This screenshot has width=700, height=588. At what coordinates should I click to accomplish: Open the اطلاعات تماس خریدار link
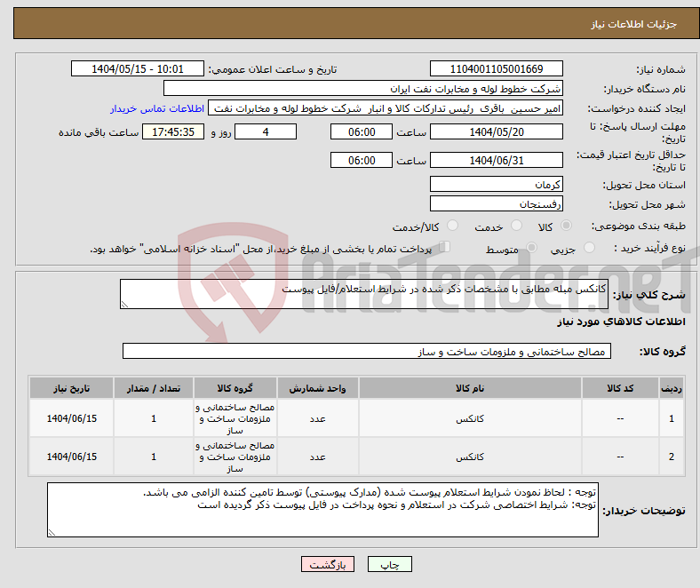click(x=157, y=108)
